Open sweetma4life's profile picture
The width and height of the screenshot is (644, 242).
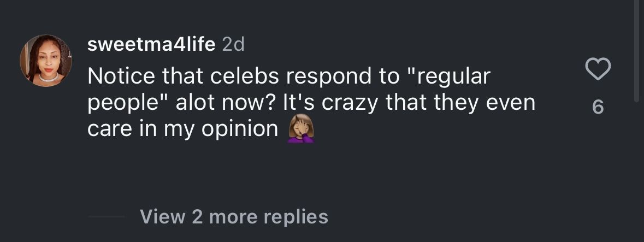click(46, 61)
